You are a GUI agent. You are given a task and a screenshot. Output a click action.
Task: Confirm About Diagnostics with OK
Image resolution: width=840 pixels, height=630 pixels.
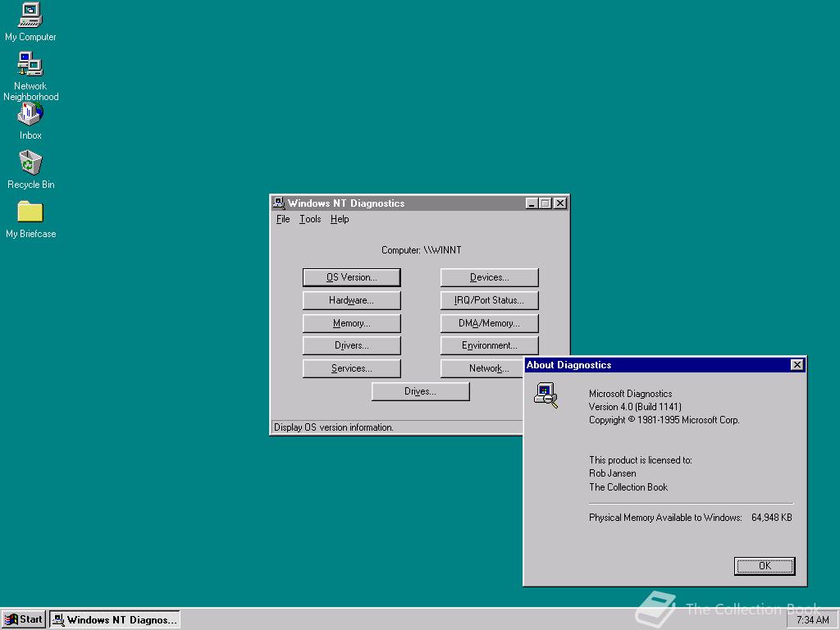click(x=765, y=566)
